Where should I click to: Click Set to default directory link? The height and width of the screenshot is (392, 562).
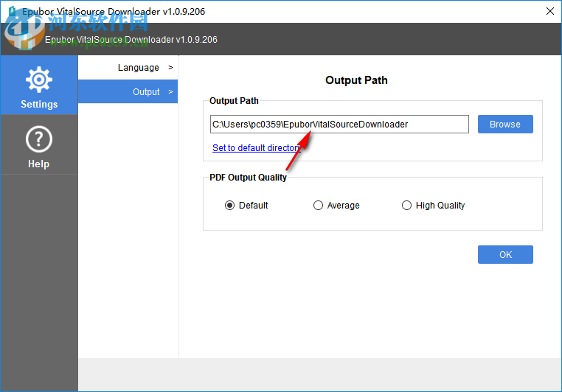[x=257, y=148]
